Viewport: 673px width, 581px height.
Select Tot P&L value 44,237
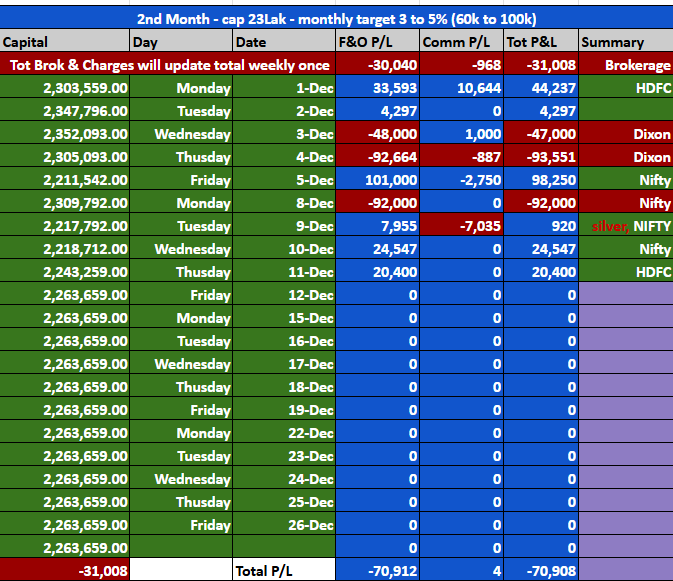pos(541,88)
